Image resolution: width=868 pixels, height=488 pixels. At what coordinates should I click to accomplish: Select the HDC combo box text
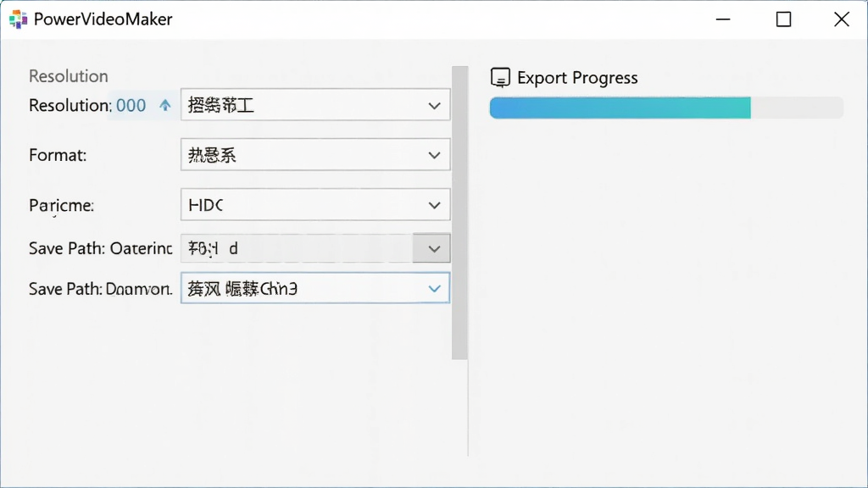(205, 205)
